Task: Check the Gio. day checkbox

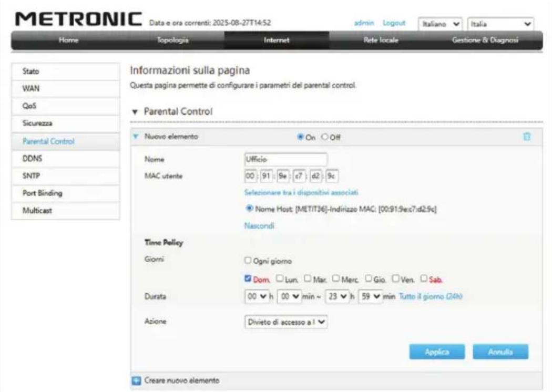Action: click(368, 278)
